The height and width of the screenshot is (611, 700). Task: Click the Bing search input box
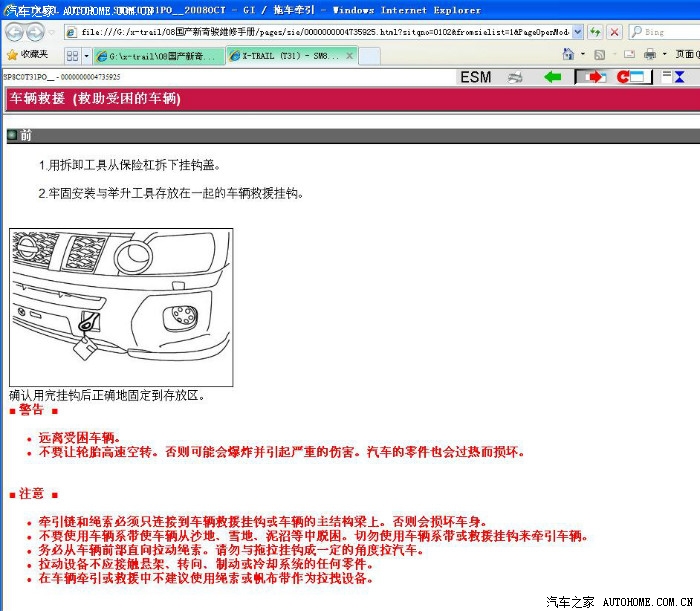point(665,32)
